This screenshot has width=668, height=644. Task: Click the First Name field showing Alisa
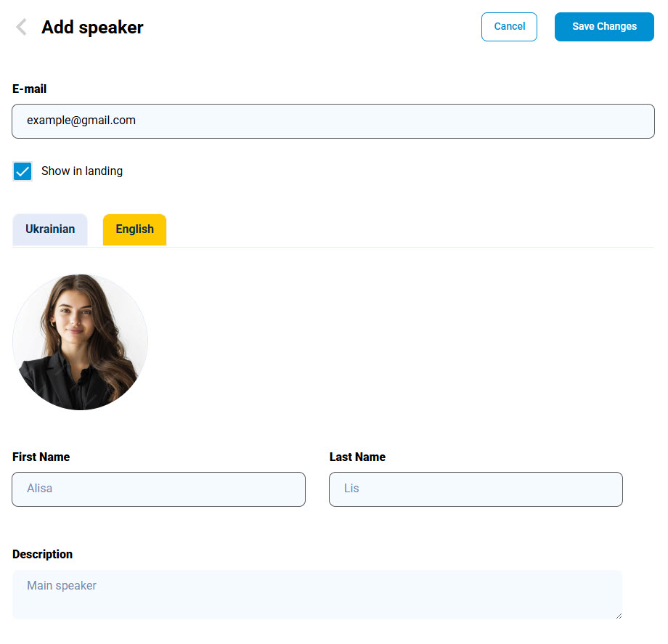[158, 489]
